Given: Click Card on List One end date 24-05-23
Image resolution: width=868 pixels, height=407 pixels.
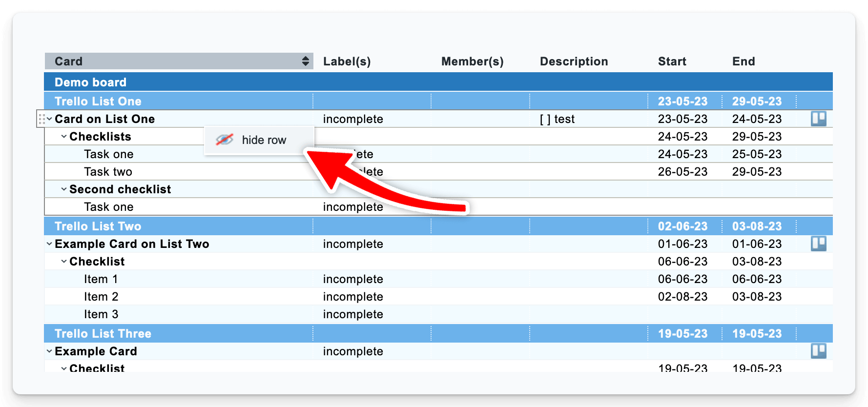Looking at the screenshot, I should pyautogui.click(x=757, y=119).
